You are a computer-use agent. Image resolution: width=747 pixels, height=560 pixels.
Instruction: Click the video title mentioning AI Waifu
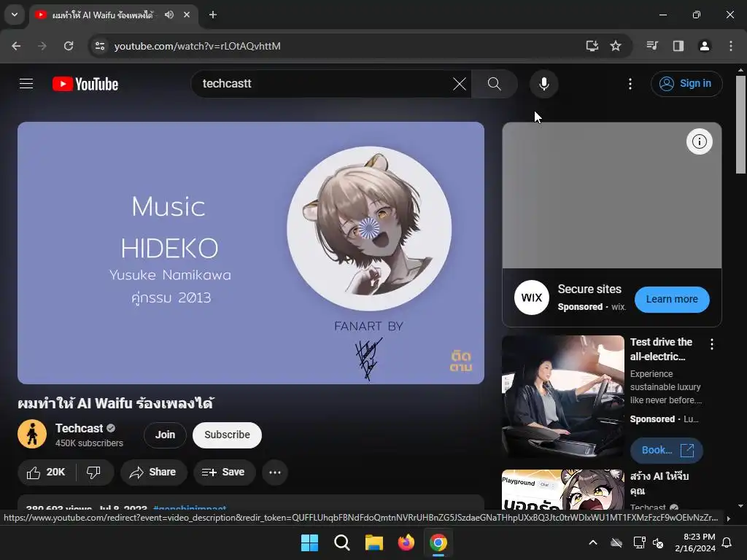point(116,403)
